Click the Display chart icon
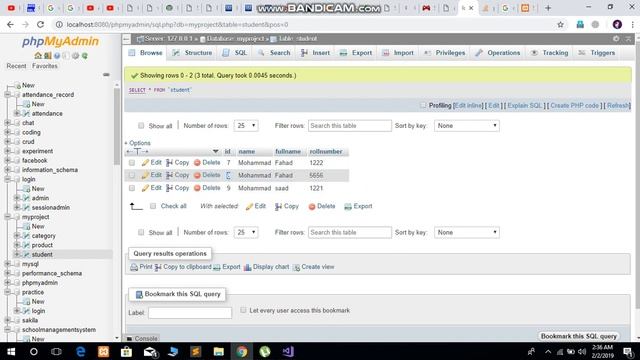The height and width of the screenshot is (360, 640). pyautogui.click(x=247, y=267)
